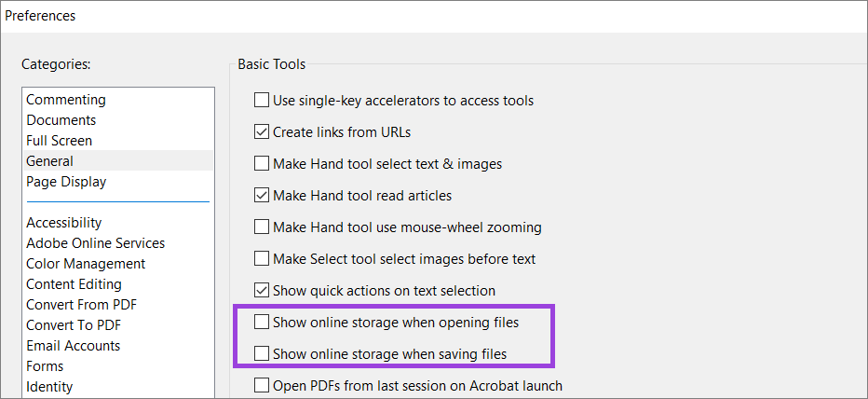Toggle Open PDFs from last session
This screenshot has height=399, width=868.
(262, 386)
